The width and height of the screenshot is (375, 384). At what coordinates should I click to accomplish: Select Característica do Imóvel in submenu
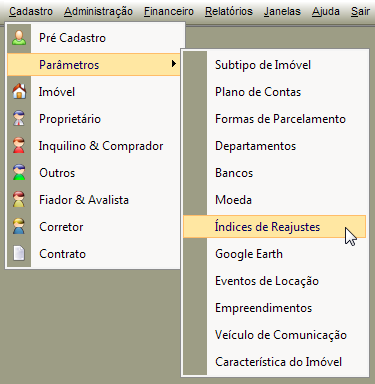275,362
